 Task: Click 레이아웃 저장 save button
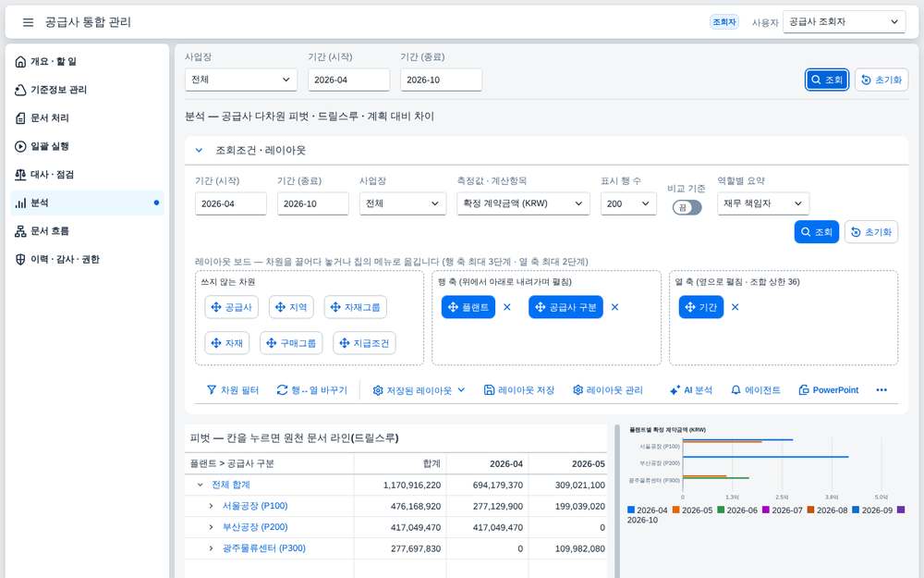tap(519, 390)
